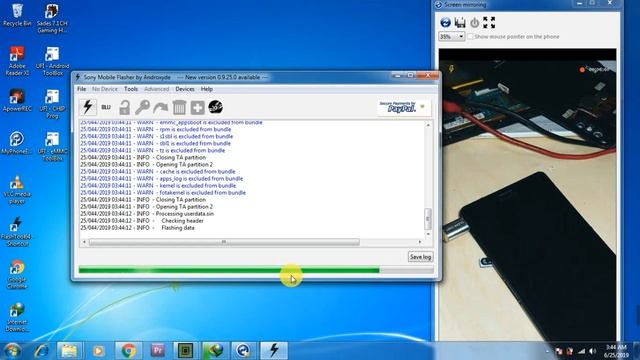Open the greyed Advanced menu

coord(156,89)
